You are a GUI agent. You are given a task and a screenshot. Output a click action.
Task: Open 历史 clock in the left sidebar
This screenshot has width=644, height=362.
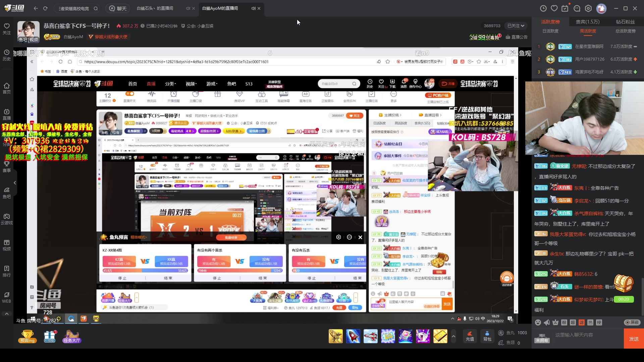point(7,55)
